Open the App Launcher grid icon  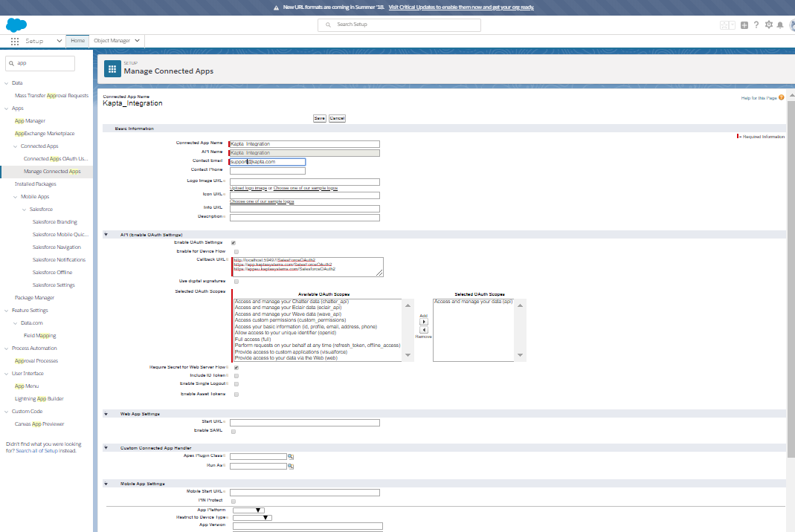(15, 41)
